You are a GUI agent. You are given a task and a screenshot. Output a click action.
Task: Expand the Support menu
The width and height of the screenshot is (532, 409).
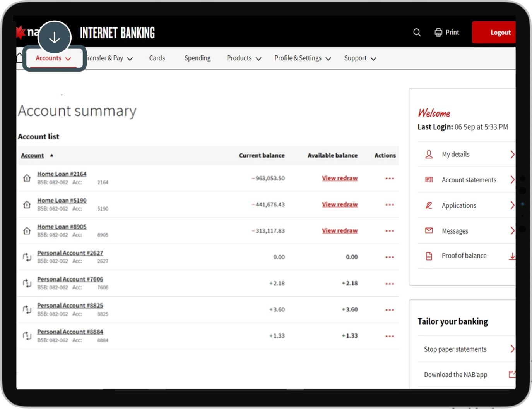[x=360, y=58]
